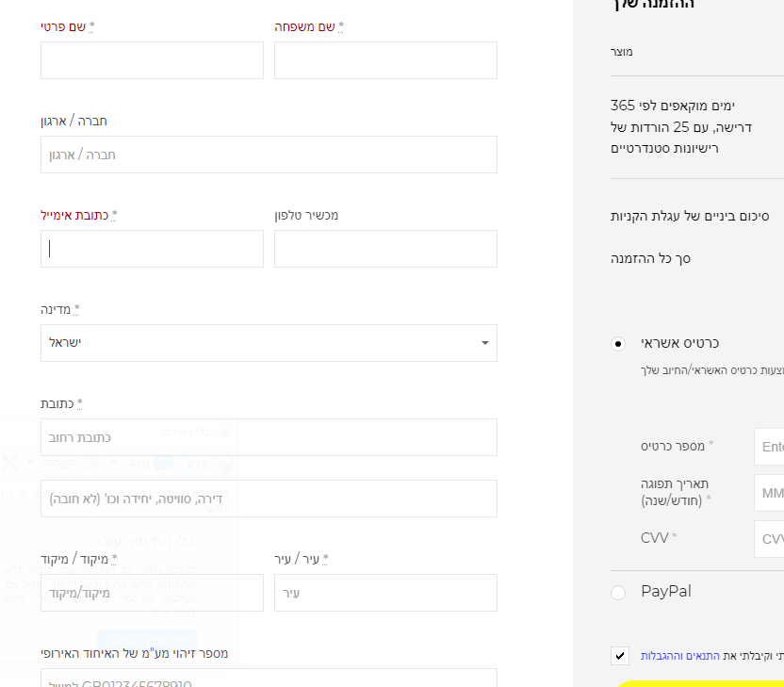Select the phone (טלפון) input field
This screenshot has width=784, height=687.
385,249
